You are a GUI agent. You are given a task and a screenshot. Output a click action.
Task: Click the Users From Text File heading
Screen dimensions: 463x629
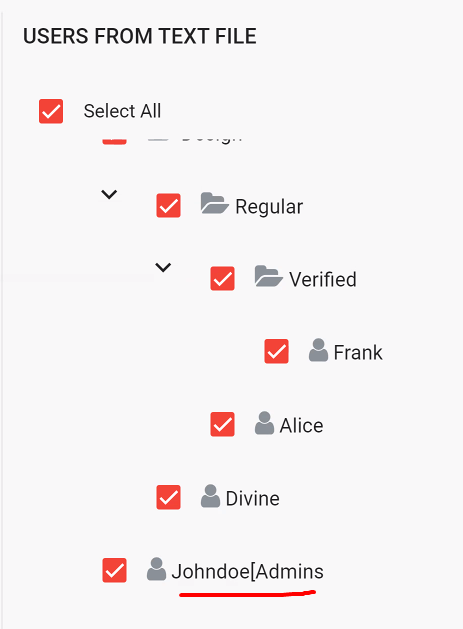coord(140,36)
